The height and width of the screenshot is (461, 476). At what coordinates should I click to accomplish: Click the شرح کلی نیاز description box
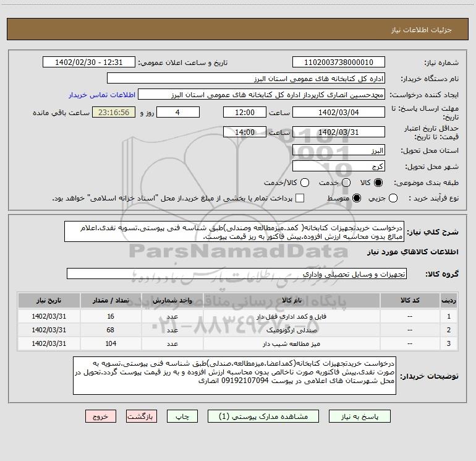pos(234,232)
